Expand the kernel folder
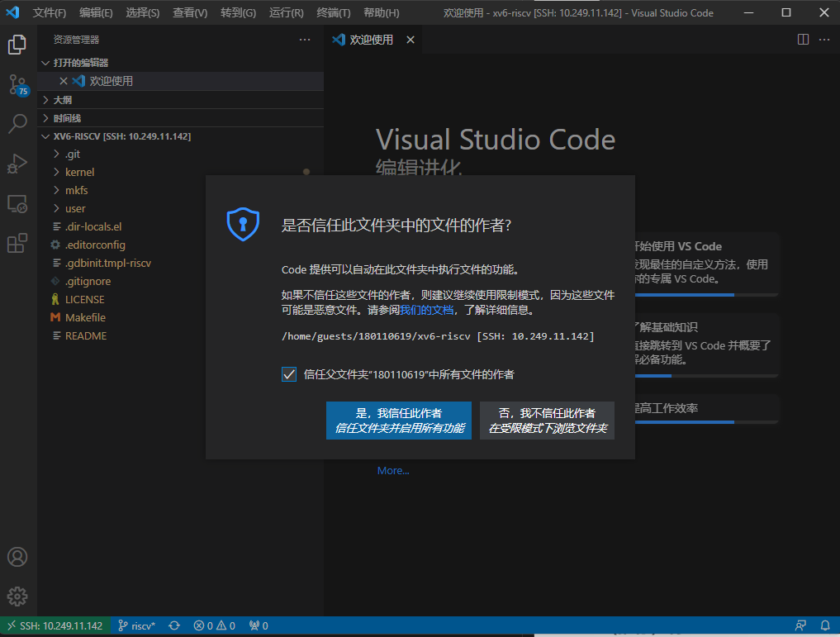The height and width of the screenshot is (637, 840). [79, 172]
